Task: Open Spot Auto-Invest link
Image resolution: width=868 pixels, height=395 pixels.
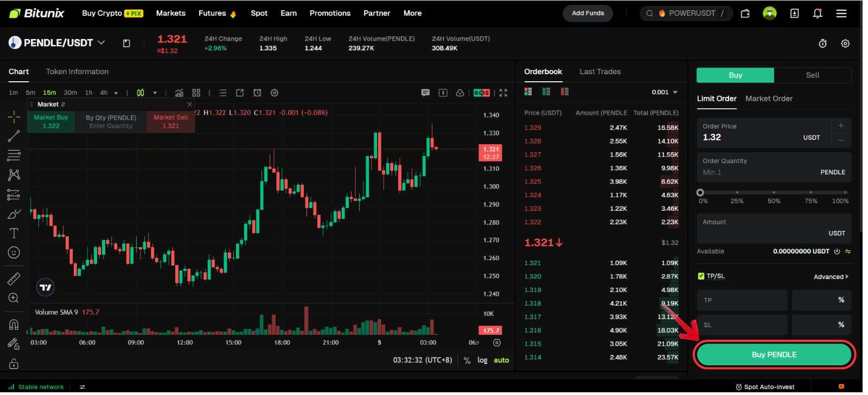Action: [x=765, y=387]
